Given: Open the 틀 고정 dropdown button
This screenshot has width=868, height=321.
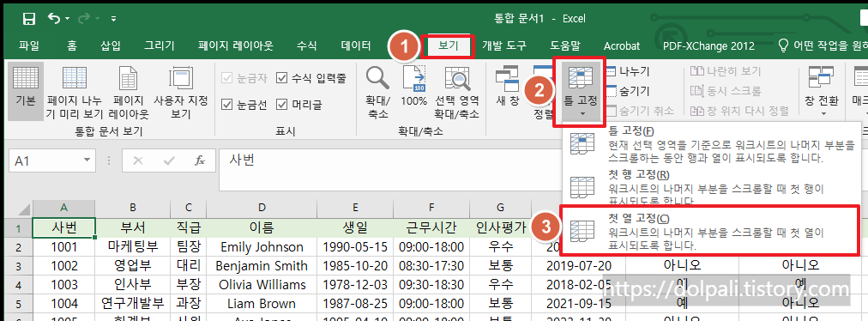Looking at the screenshot, I should [581, 92].
